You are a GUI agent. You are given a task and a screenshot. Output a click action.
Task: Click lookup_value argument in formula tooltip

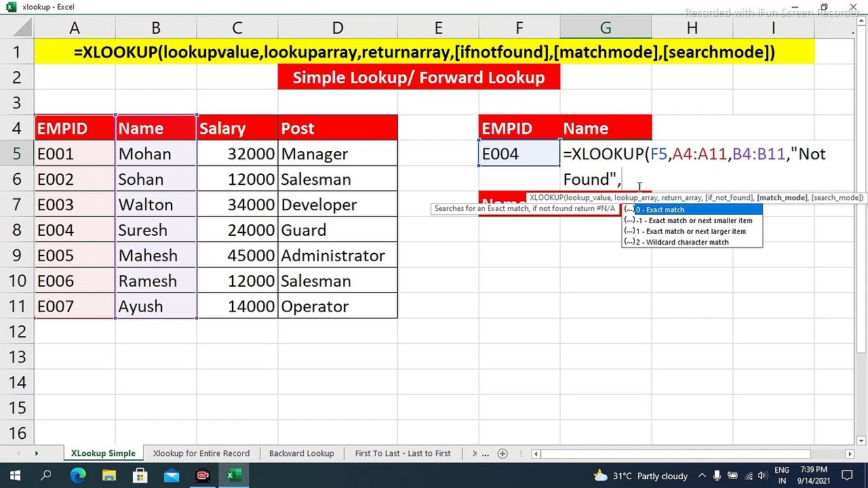pyautogui.click(x=587, y=198)
